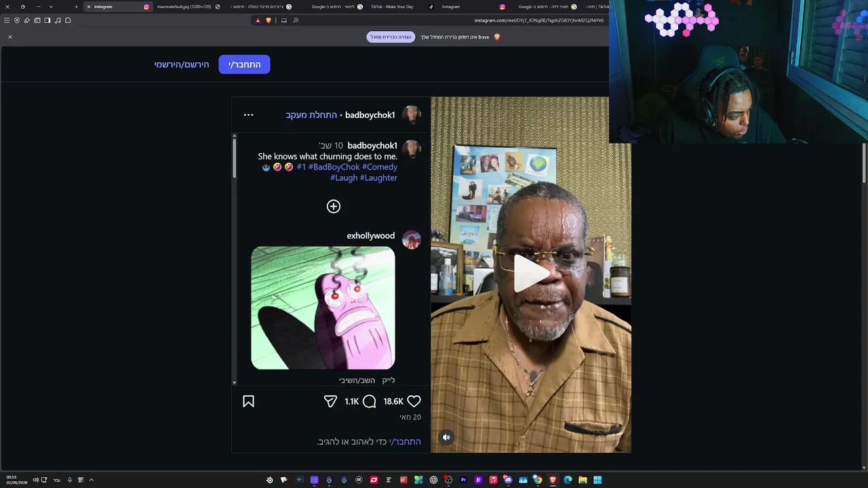Open File Explorer from the taskbar
The image size is (868, 488).
pyautogui.click(x=583, y=480)
